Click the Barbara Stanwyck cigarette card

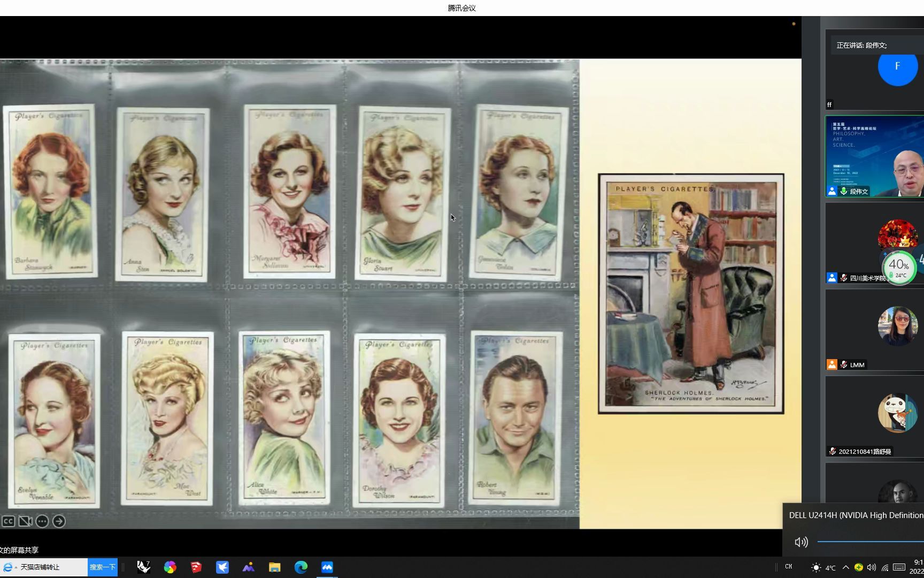point(51,191)
